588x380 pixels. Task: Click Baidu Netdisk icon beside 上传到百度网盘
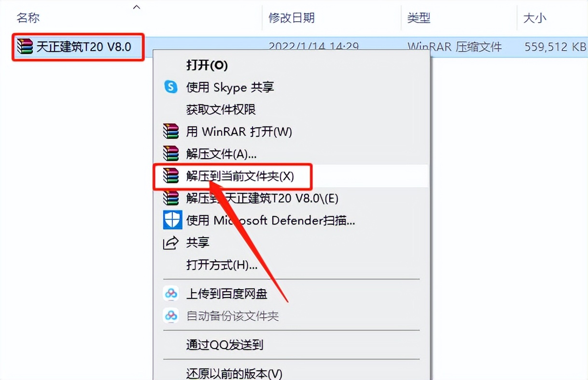[171, 293]
